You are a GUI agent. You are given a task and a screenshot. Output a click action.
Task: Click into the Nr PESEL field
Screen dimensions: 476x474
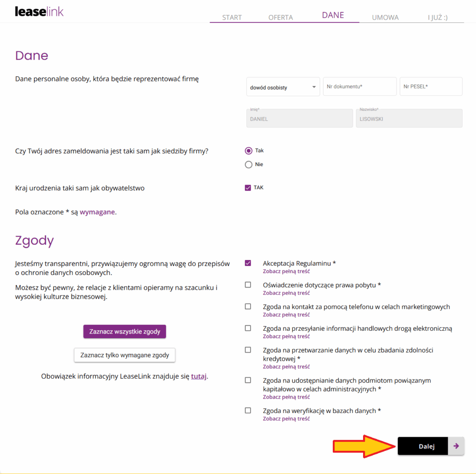coord(431,87)
